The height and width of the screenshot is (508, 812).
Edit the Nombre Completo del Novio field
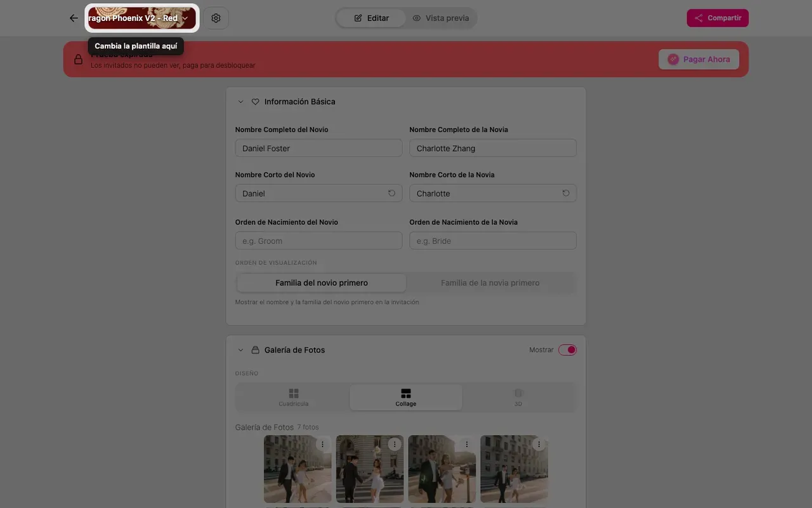(318, 148)
